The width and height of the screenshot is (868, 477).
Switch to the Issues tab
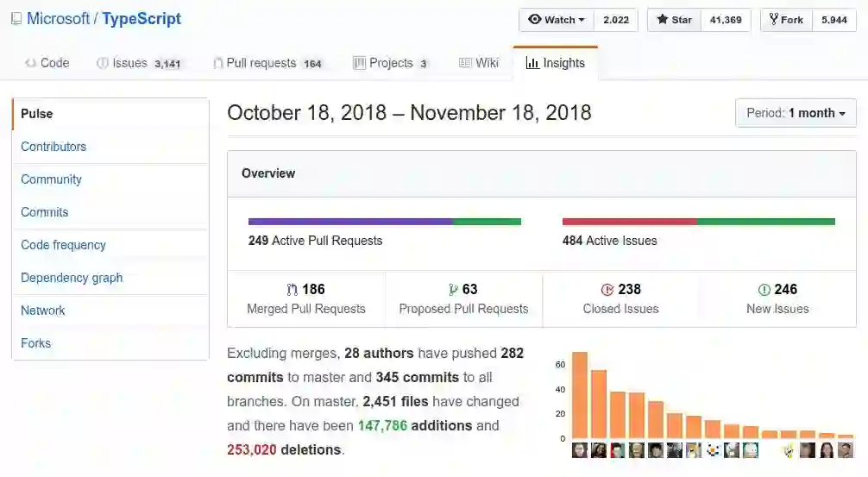(139, 63)
